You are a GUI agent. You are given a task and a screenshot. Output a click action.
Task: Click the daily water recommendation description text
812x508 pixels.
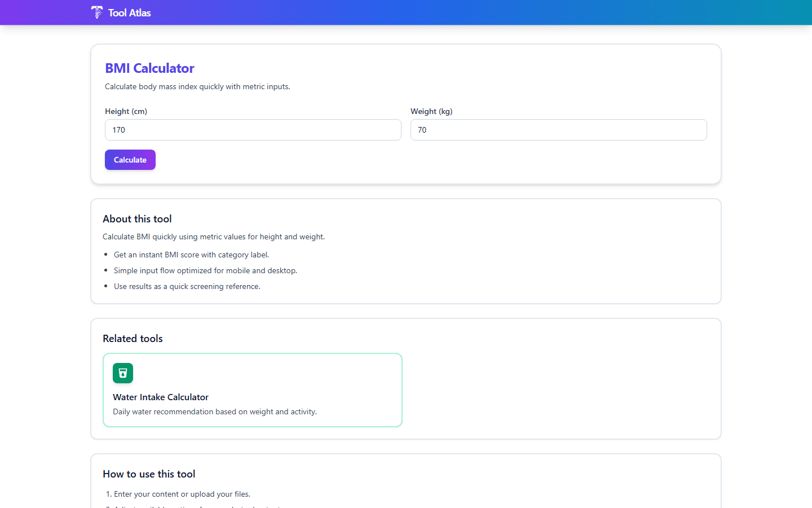coord(215,411)
